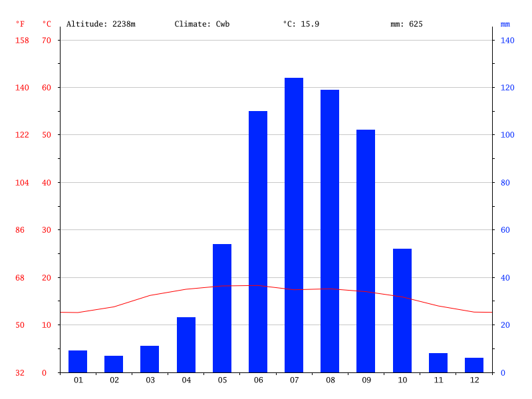Click the January precipitation bar
This screenshot has width=532, height=399.
pos(78,361)
